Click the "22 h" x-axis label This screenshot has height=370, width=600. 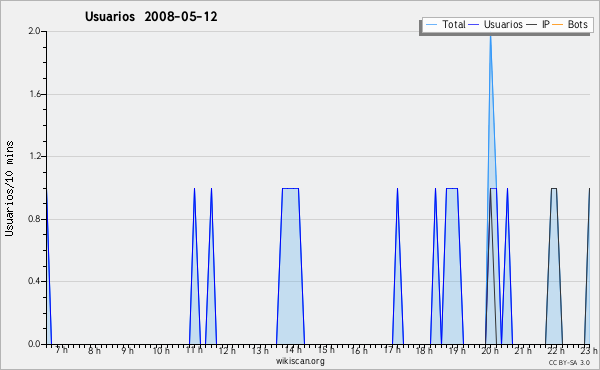click(x=556, y=350)
